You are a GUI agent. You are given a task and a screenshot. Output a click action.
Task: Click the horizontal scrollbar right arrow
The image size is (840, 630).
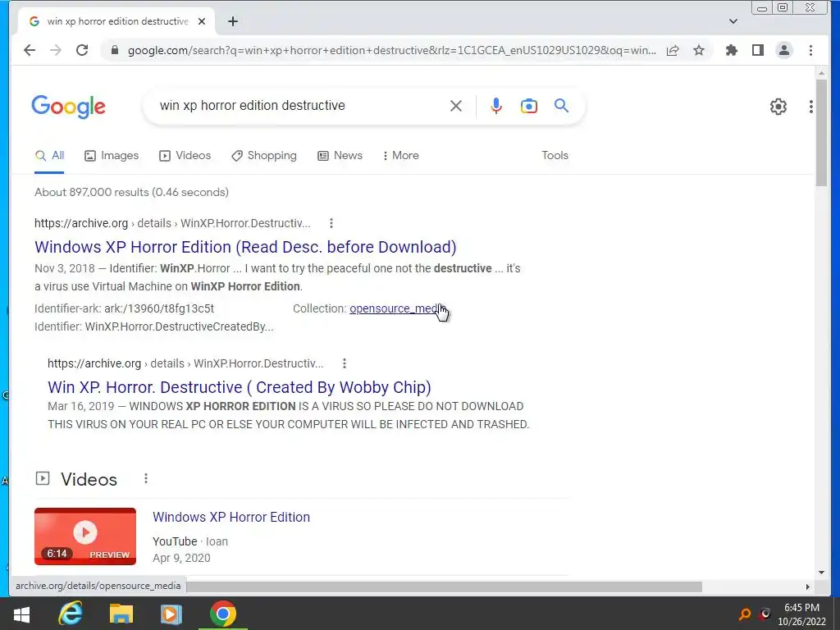tap(807, 587)
